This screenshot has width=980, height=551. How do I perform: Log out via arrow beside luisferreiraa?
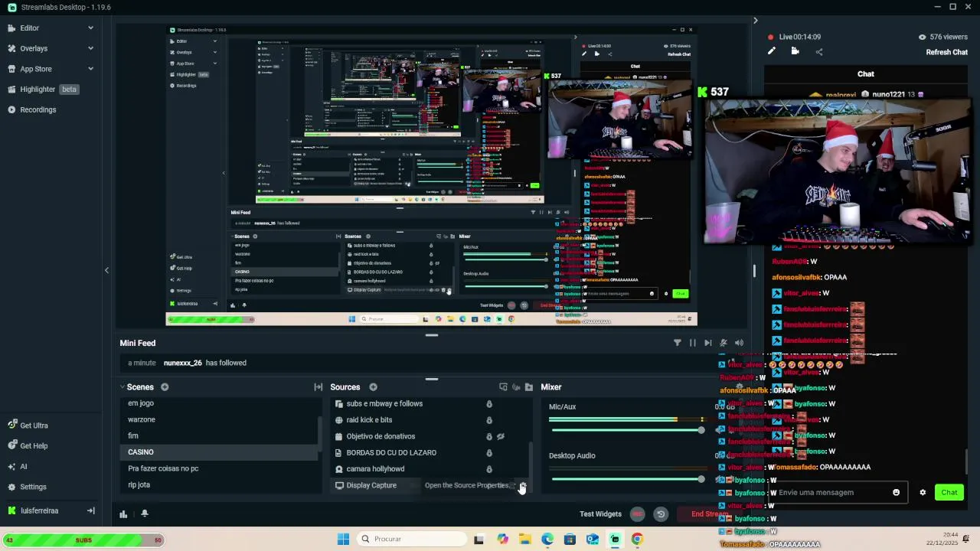pyautogui.click(x=90, y=510)
